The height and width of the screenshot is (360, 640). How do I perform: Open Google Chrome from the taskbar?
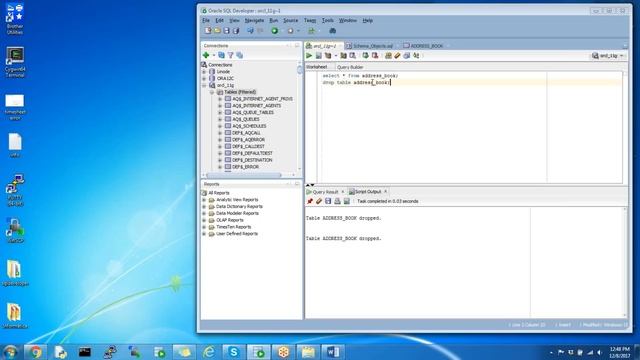point(35,352)
